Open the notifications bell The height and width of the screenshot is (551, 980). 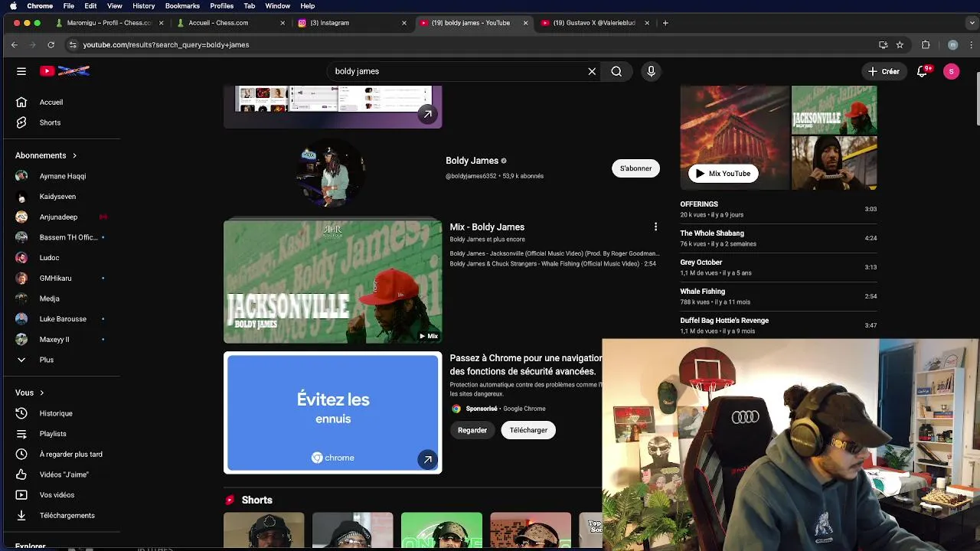click(923, 71)
